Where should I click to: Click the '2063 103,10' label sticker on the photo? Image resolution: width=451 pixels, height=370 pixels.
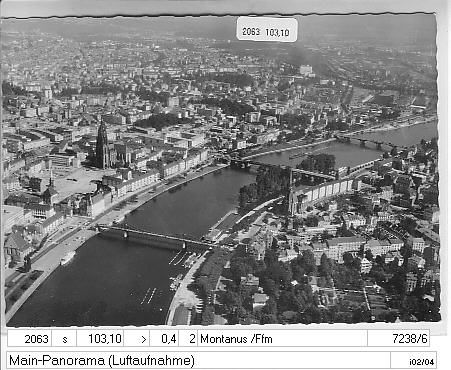point(267,30)
